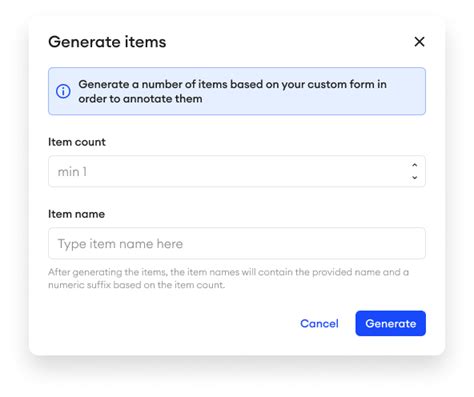
Task: Click the blue Generate button
Action: [390, 323]
